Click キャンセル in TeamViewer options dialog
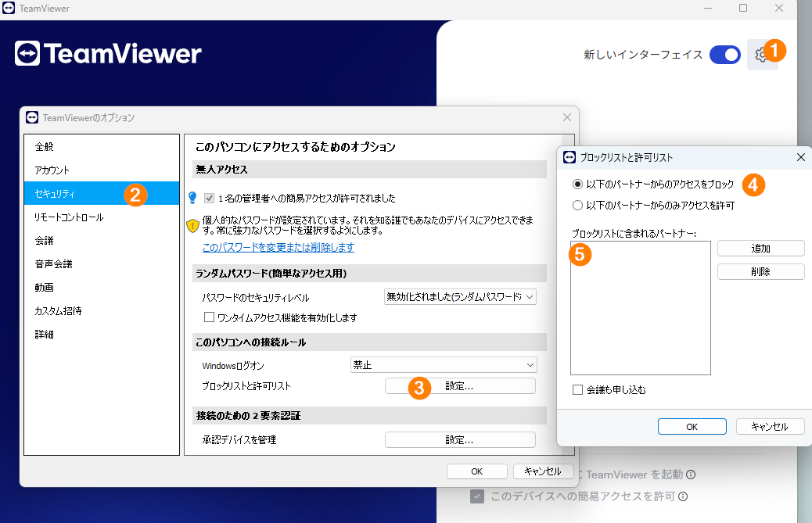The height and width of the screenshot is (523, 812). (543, 471)
